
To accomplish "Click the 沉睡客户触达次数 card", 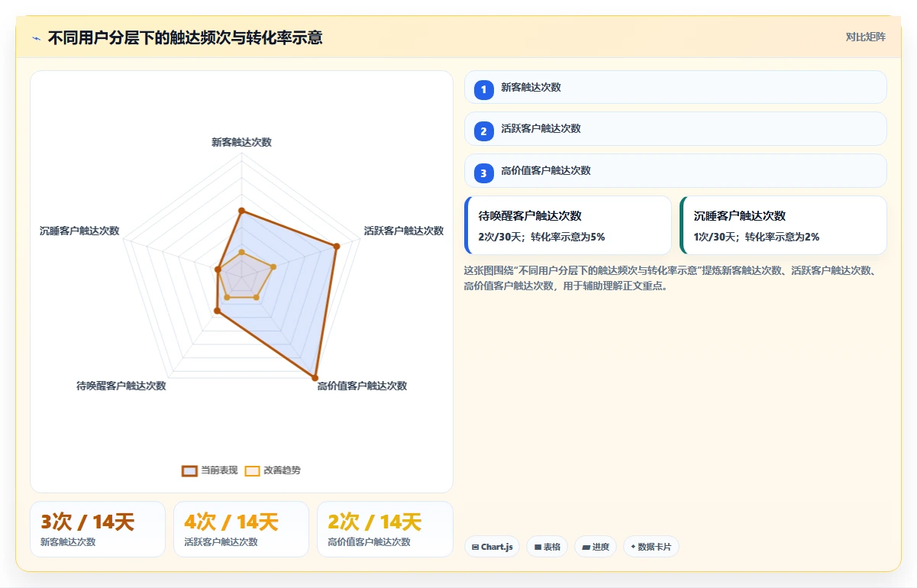I will tap(783, 225).
